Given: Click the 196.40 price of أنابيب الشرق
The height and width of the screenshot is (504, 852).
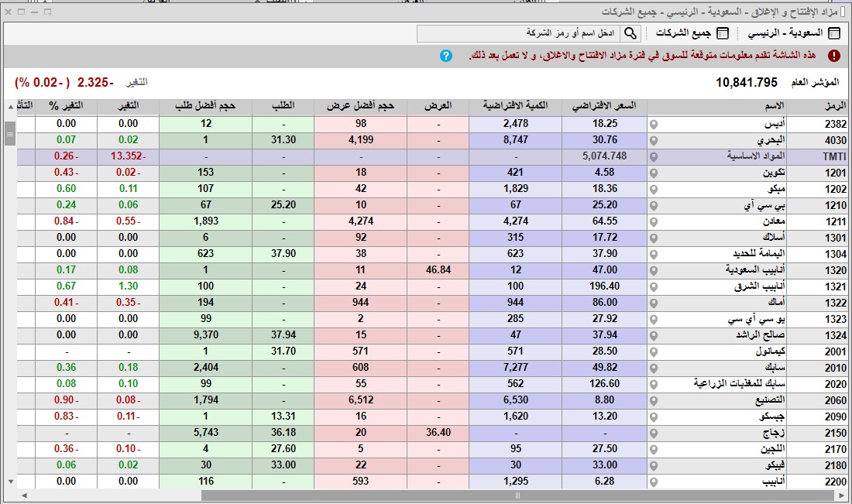Looking at the screenshot, I should point(604,286).
